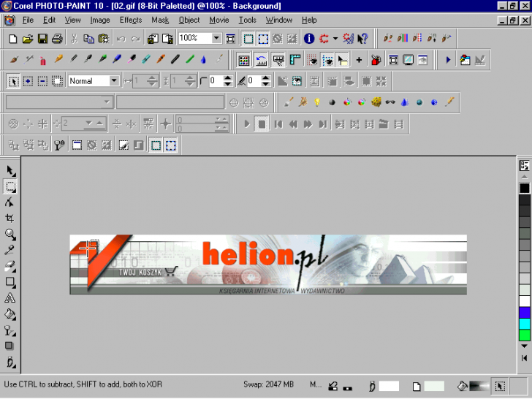Click the movie Stop button
This screenshot has width=532, height=399.
pyautogui.click(x=262, y=124)
